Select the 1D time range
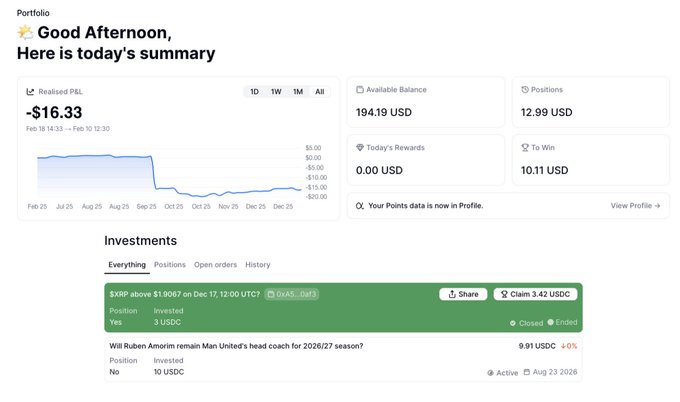This screenshot has width=680, height=402. tap(254, 92)
